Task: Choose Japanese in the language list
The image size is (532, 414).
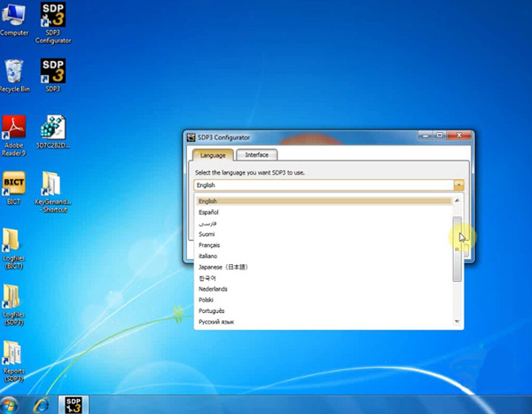Action: tap(324, 267)
